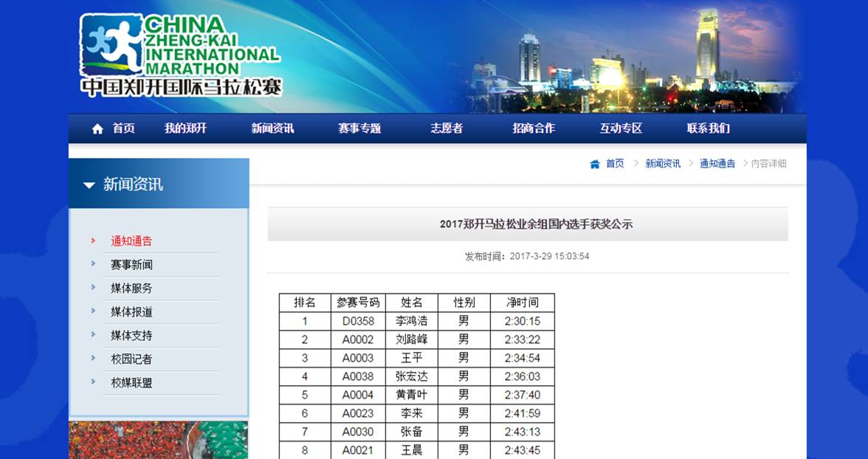Click bib number A0023
Image resolution: width=868 pixels, height=459 pixels.
358,413
